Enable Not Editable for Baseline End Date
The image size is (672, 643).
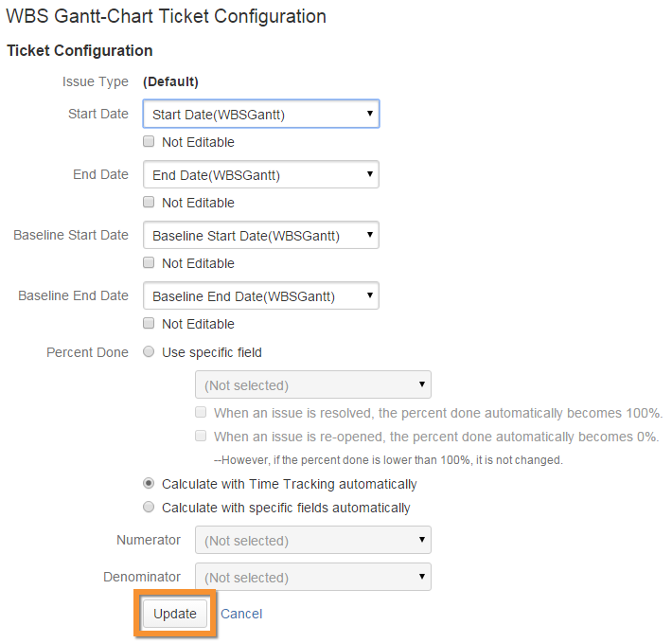149,324
